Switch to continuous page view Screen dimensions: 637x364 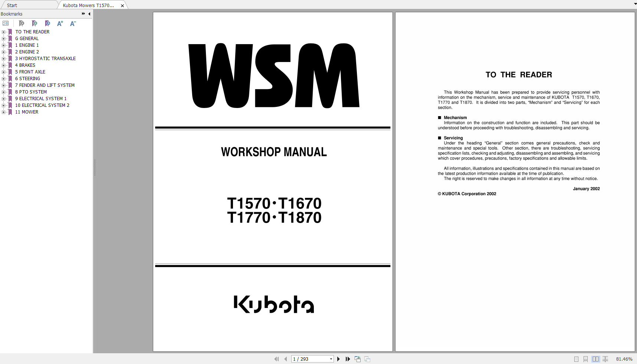point(585,359)
